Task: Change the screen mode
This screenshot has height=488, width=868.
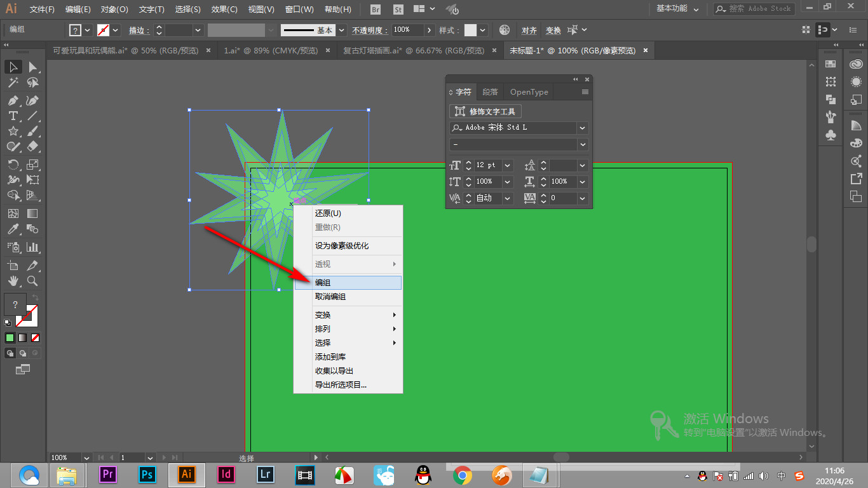Action: (x=23, y=369)
